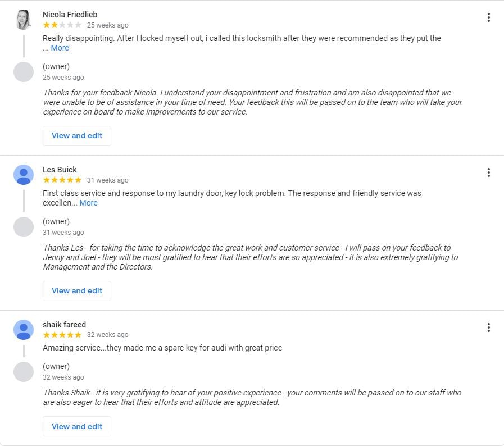Viewport: 504px width, 446px height.
Task: Click shaik fareed's five-star rating
Action: pyautogui.click(x=62, y=335)
